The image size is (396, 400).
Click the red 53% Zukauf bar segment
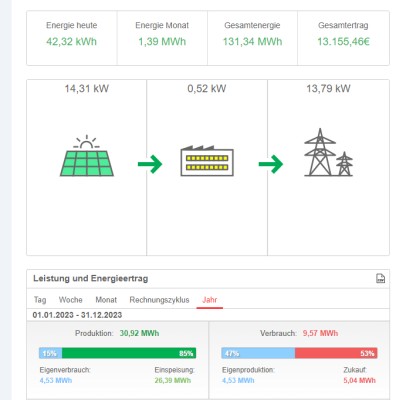tap(336, 353)
